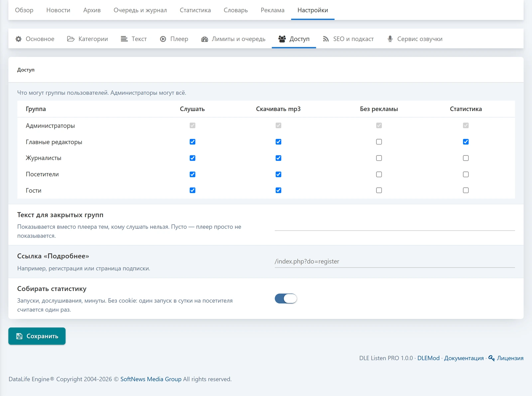Viewport: 532px width, 396px height.
Task: Enable Статистика for Журналисты
Action: coord(466,158)
